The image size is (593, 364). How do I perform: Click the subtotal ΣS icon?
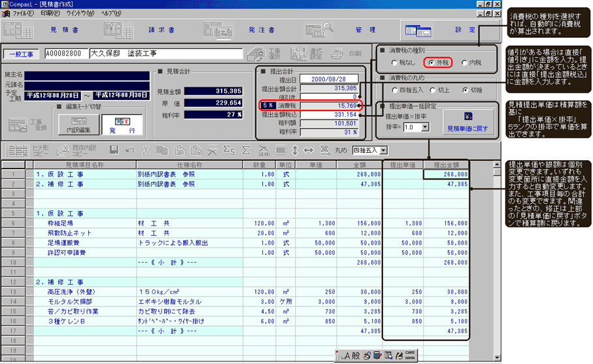[229, 150]
